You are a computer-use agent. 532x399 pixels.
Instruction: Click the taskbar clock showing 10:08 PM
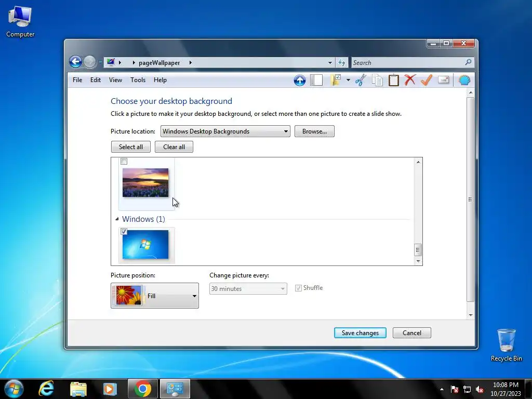(505, 389)
